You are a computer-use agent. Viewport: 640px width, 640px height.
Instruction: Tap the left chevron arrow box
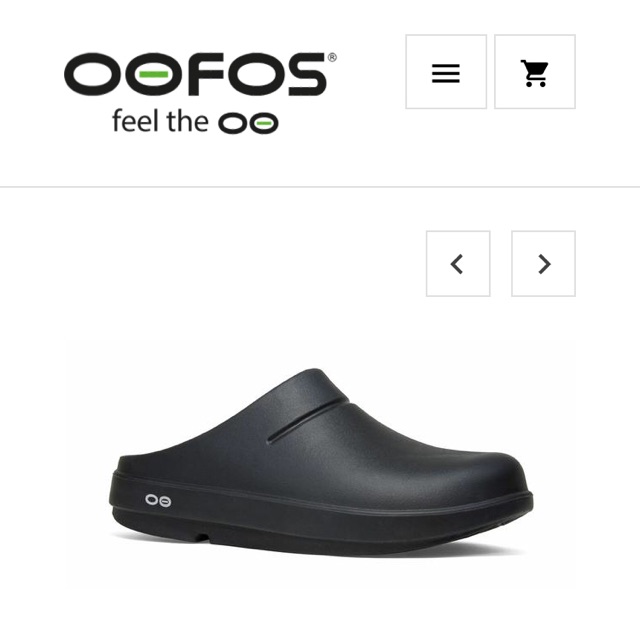pos(458,264)
